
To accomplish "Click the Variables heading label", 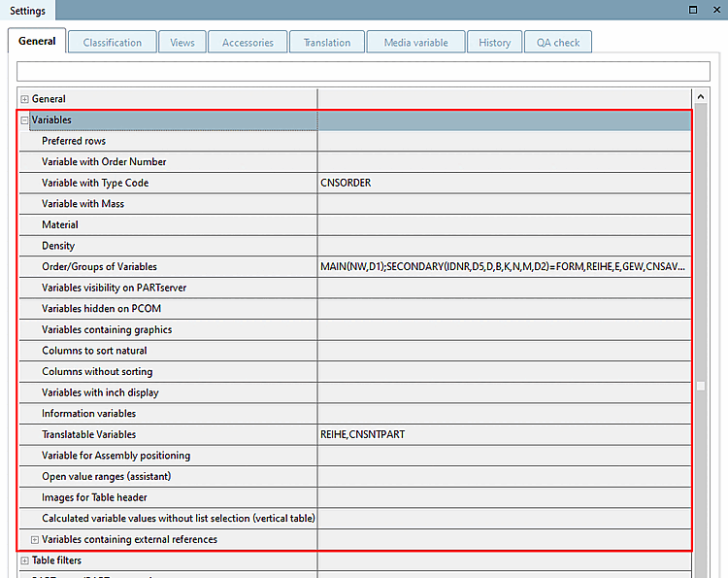I will pyautogui.click(x=51, y=119).
